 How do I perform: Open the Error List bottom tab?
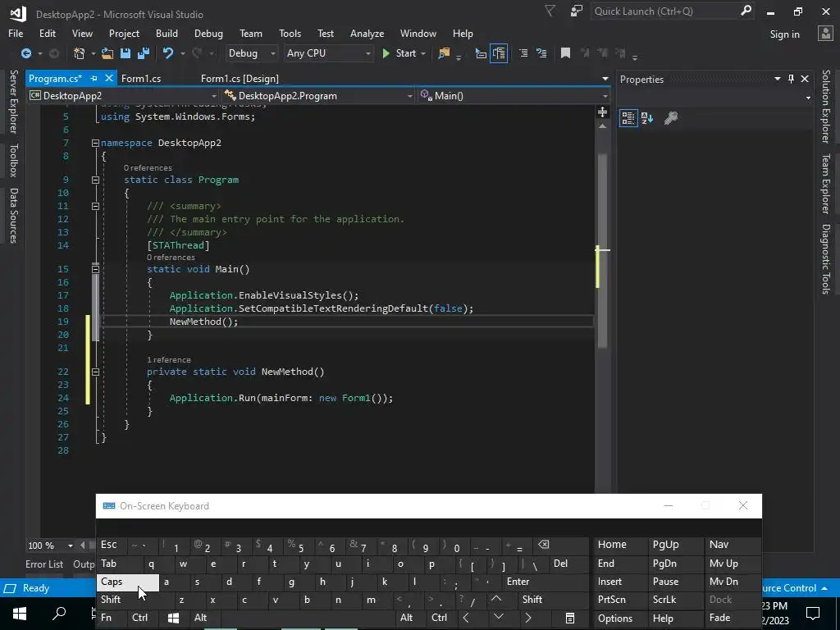[44, 564]
